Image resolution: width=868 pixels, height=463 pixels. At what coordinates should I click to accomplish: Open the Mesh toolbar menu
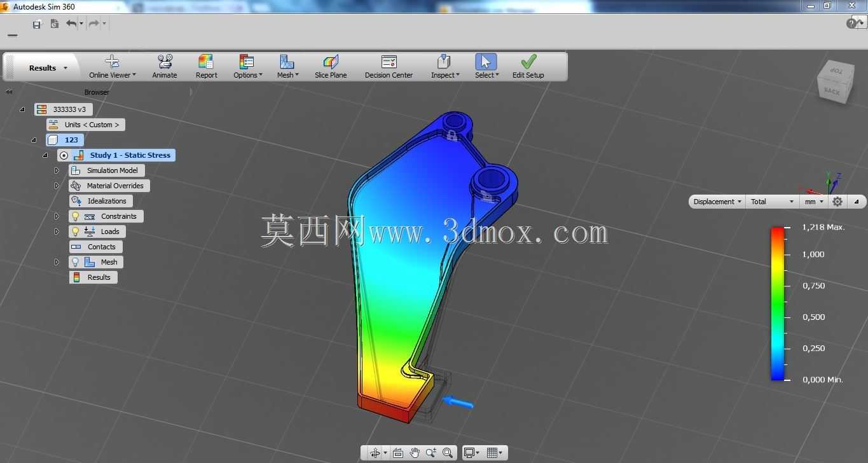[287, 67]
